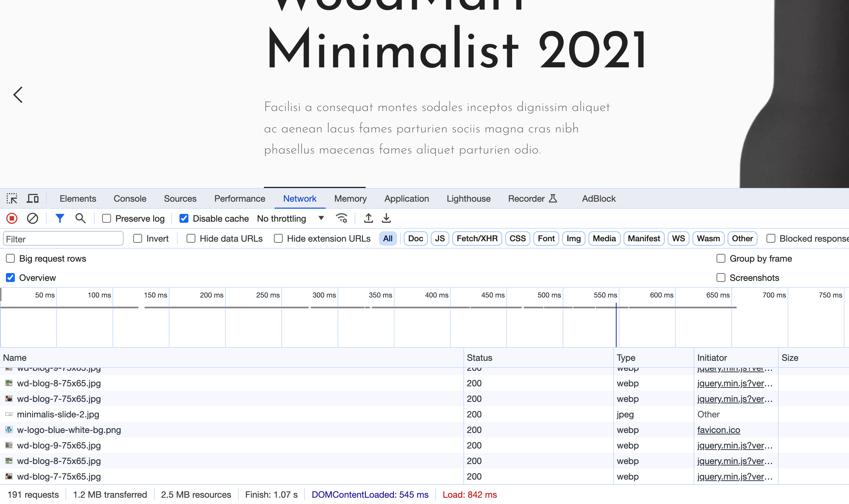Check Hide data URLs option
This screenshot has width=849, height=504.
click(x=191, y=239)
